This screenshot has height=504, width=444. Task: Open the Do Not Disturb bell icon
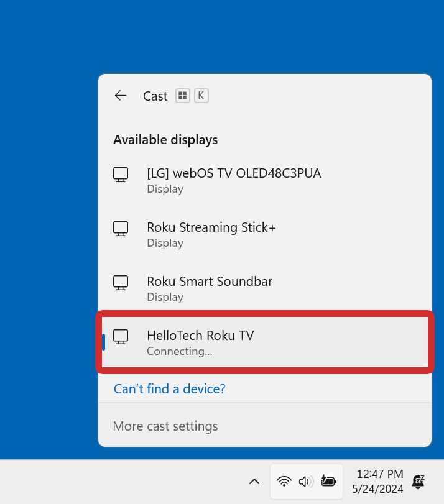tap(418, 481)
